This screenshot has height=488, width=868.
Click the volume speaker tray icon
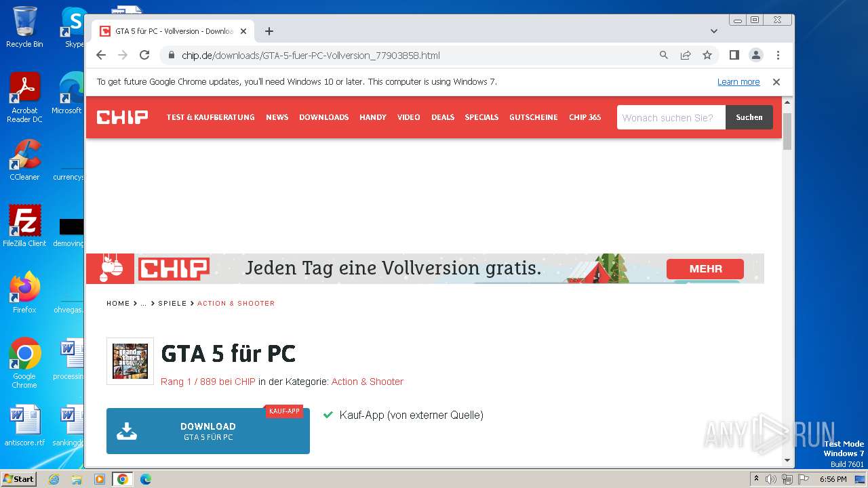point(771,479)
